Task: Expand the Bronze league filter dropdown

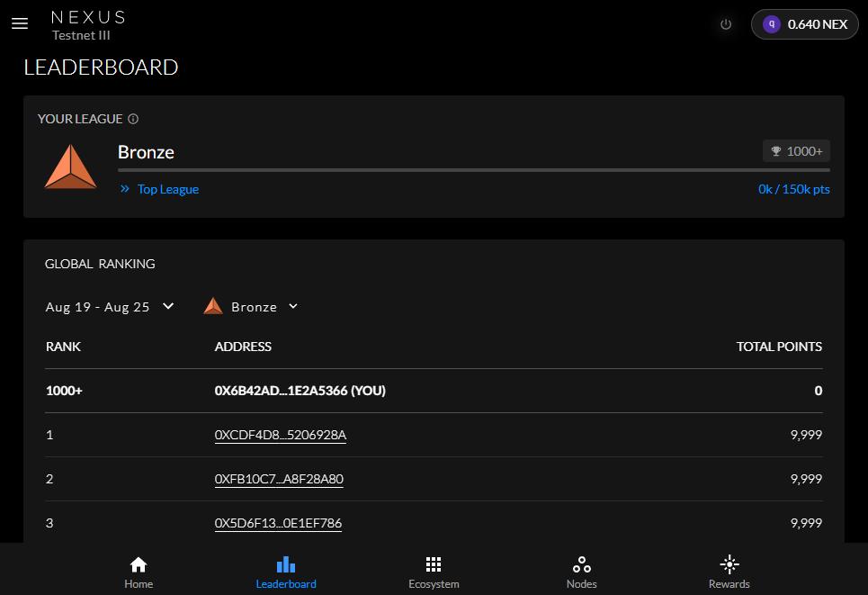Action: (x=251, y=306)
